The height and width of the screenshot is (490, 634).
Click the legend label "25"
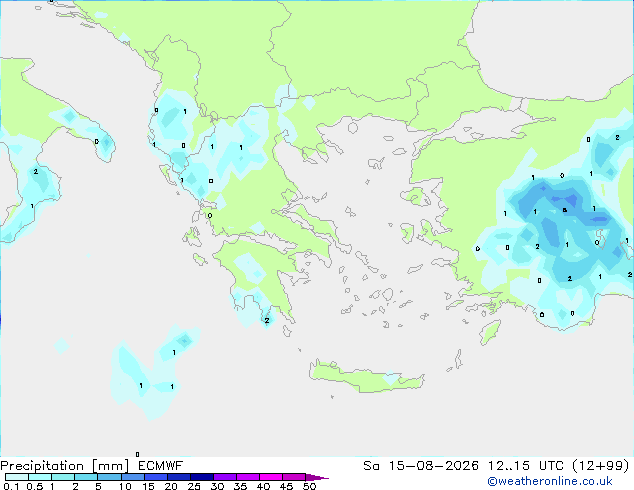194,486
